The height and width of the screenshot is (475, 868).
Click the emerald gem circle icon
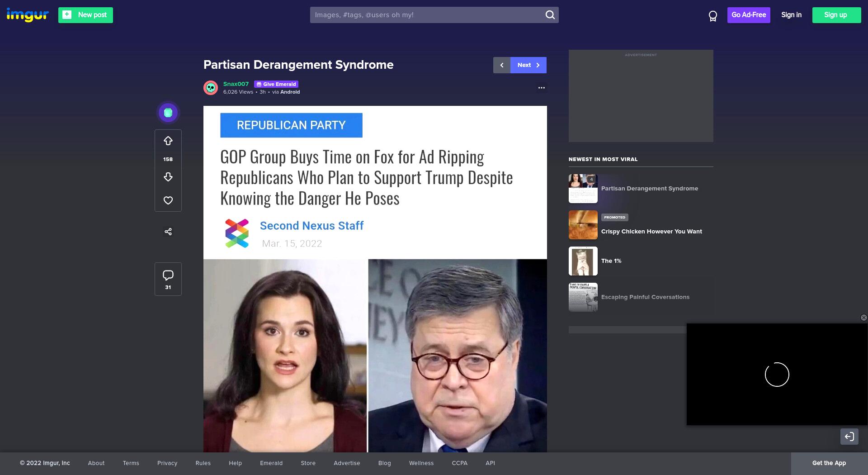(168, 113)
